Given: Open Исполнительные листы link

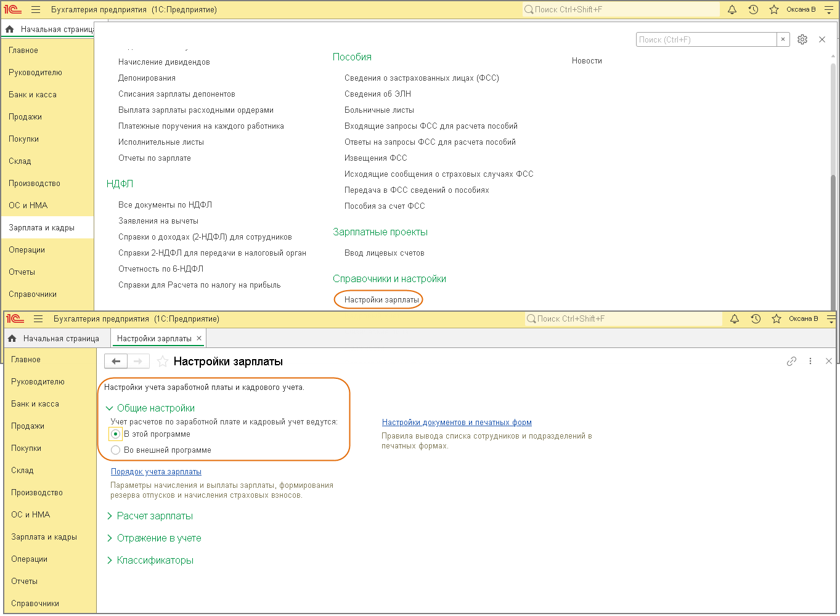Looking at the screenshot, I should click(x=161, y=142).
